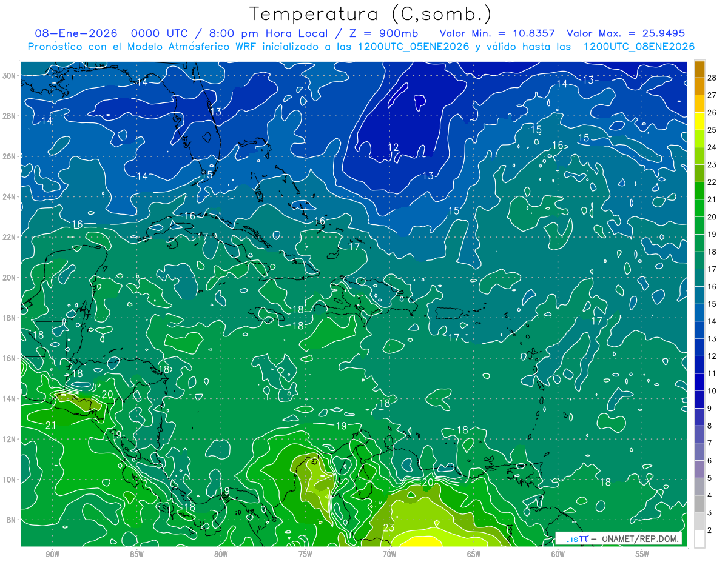Click the "18N" latitude axis label
This screenshot has height=562, width=728.
(10, 318)
